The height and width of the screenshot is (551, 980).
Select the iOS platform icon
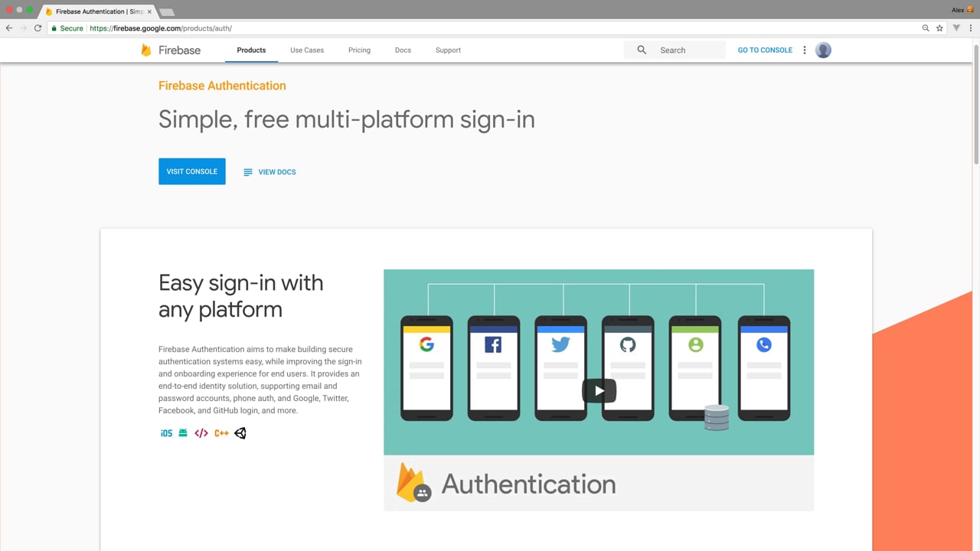tap(166, 433)
